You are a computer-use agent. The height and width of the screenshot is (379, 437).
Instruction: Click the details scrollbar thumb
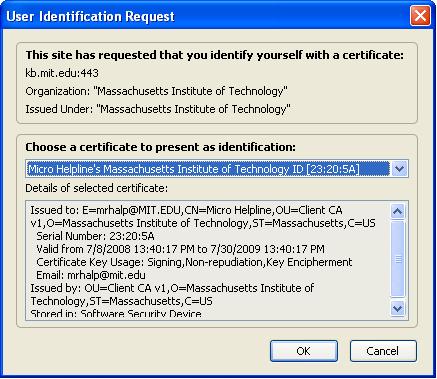coord(397,259)
